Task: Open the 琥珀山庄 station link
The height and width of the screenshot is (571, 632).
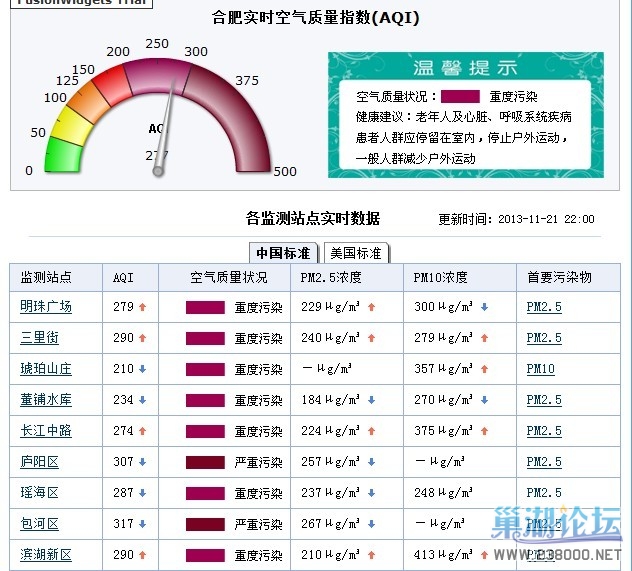Action: (x=46, y=369)
